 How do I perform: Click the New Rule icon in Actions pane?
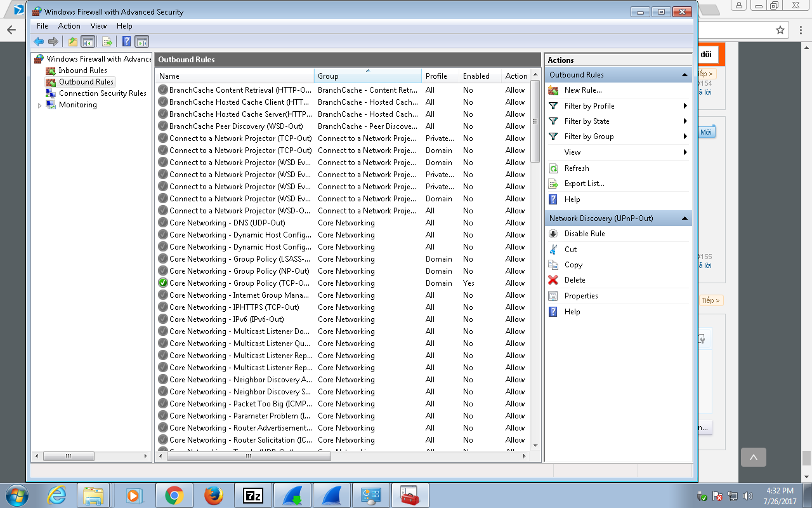553,90
